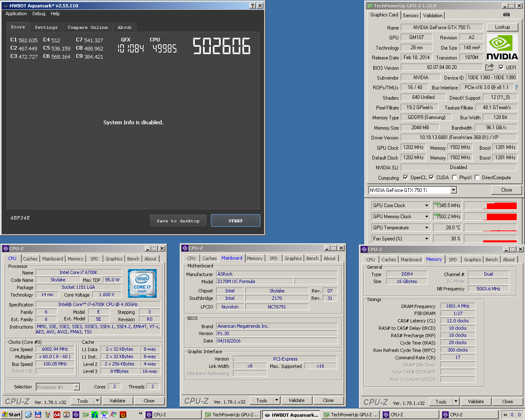Click the GPU Core Clock red graph
This screenshot has width=525, height=420.
pos(491,205)
